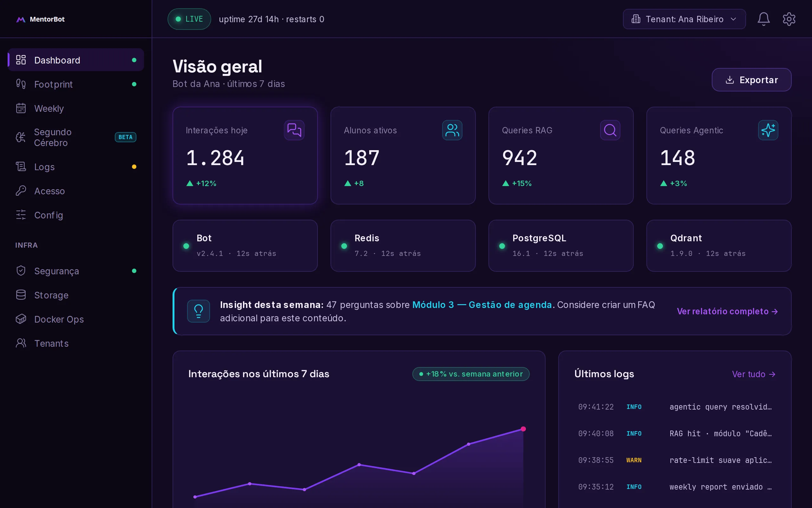812x508 pixels.
Task: Click the pink latest data point on chart
Action: pos(523,429)
